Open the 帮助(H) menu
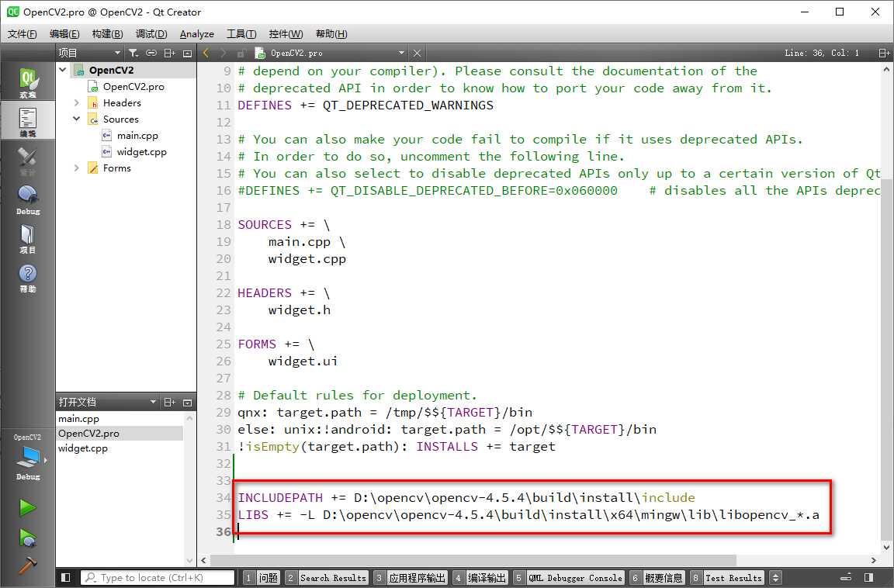 click(x=331, y=34)
